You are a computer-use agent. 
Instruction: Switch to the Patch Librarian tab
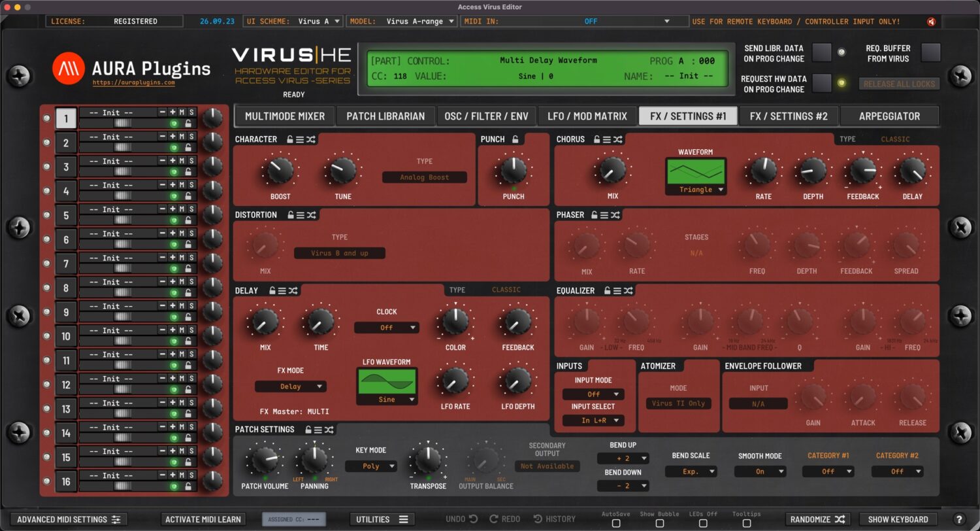[385, 116]
